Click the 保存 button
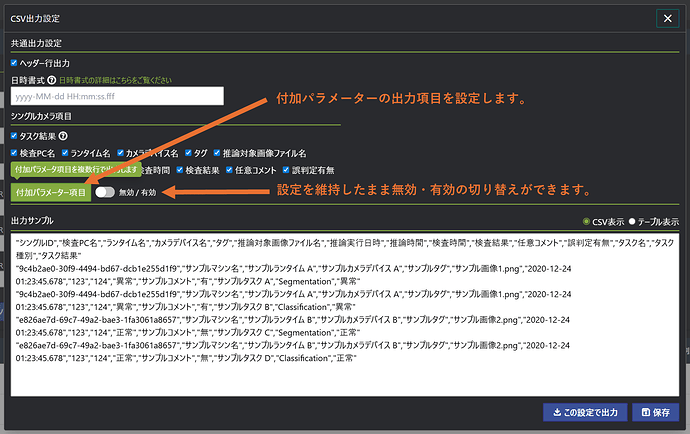The width and height of the screenshot is (690, 434). 656,412
